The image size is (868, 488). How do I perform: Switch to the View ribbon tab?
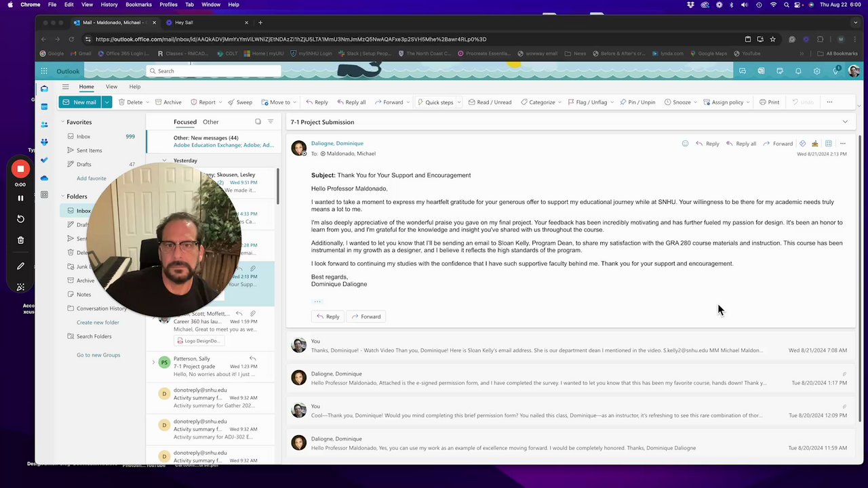coord(111,87)
